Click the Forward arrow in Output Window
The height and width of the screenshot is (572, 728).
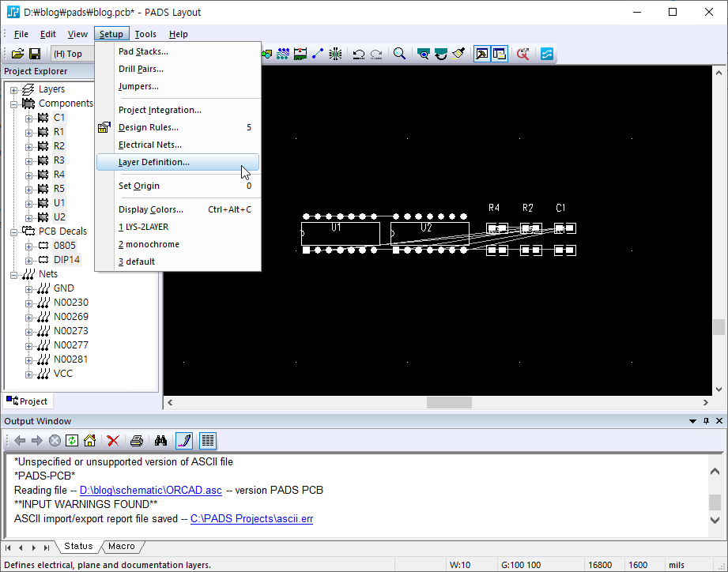click(x=36, y=441)
